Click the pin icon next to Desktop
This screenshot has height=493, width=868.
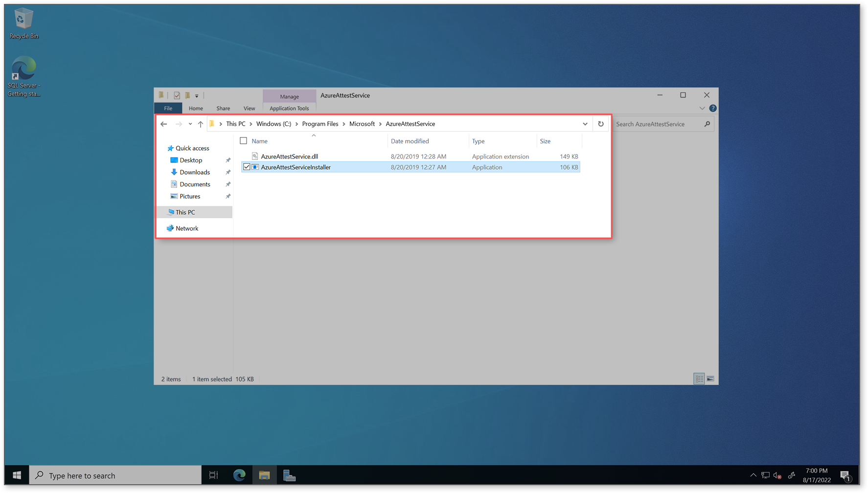(x=228, y=160)
